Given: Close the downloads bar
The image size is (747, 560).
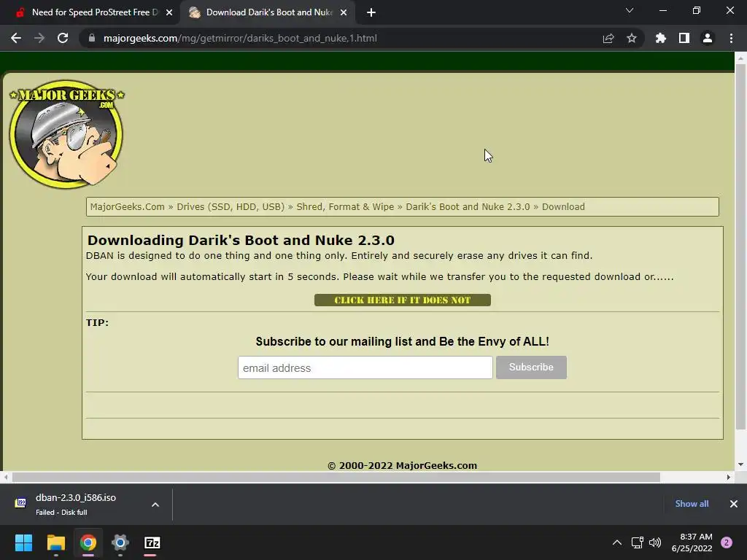Looking at the screenshot, I should coord(734,503).
